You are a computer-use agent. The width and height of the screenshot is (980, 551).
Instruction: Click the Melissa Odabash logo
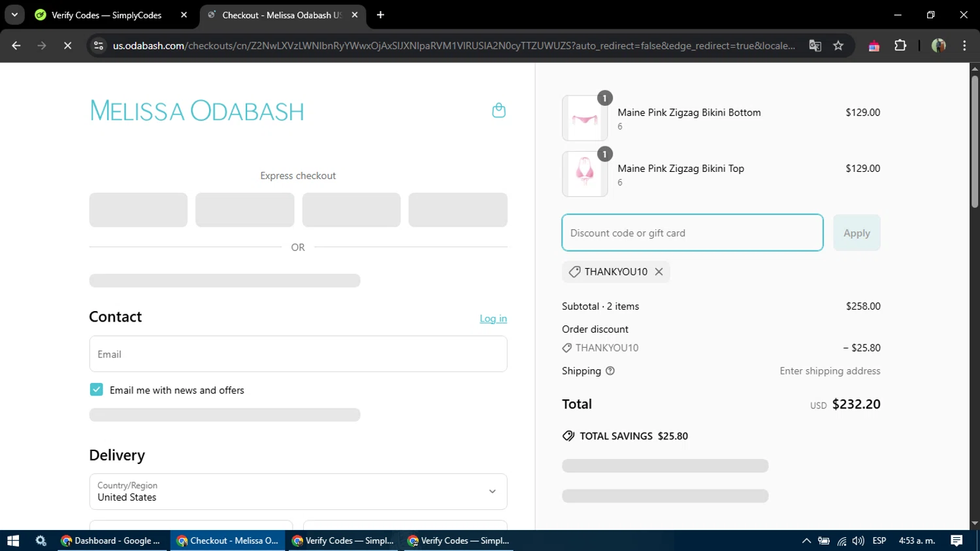[197, 111]
